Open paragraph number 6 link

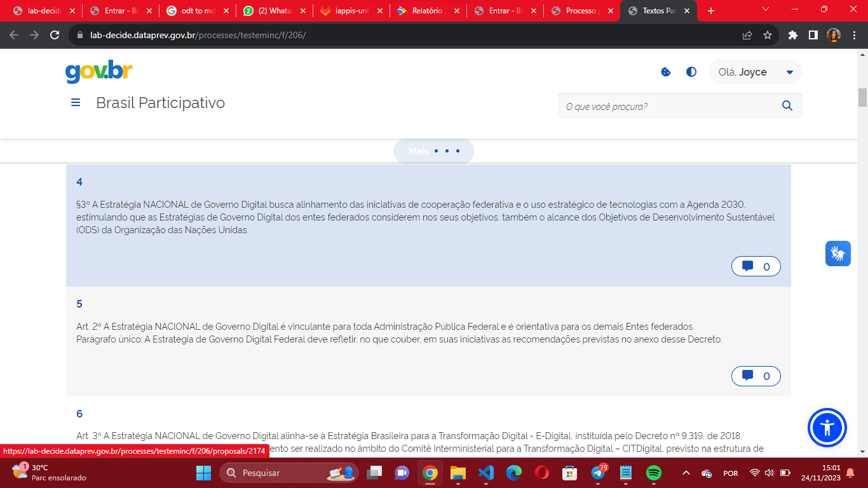[x=79, y=414]
